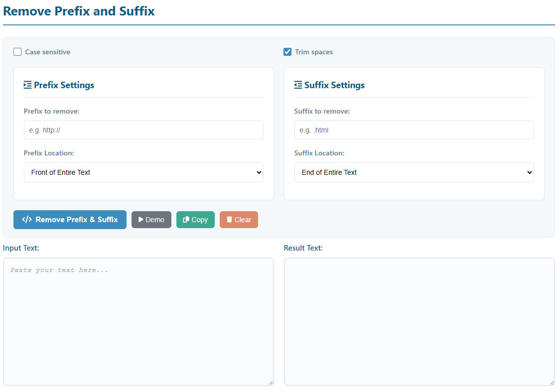The width and height of the screenshot is (560, 392).
Task: Click the arrow on 'End of Entire Text' select
Action: click(x=529, y=172)
